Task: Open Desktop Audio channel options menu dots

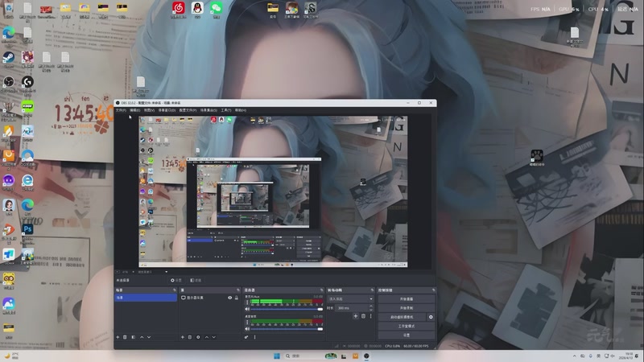Action: coord(247,323)
